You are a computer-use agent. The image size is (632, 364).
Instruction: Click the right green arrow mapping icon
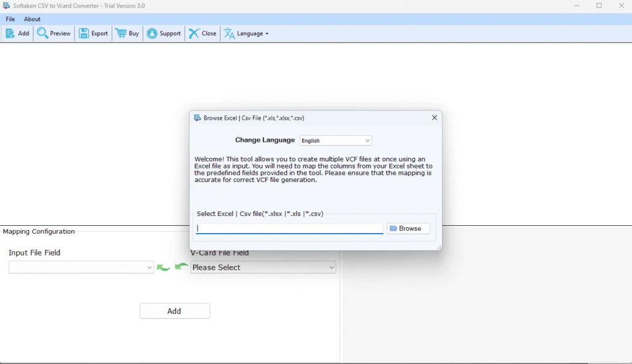(181, 266)
